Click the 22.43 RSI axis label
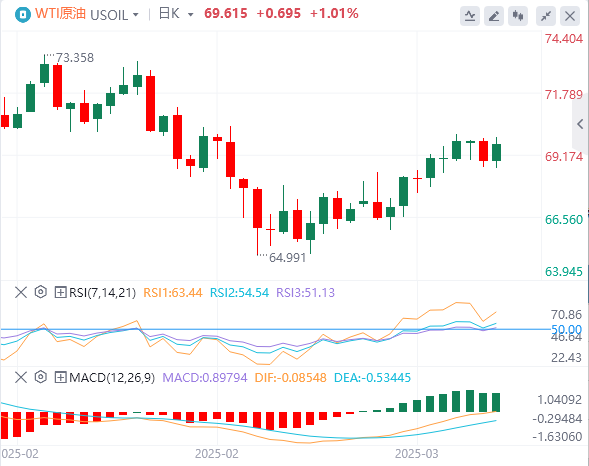589x466 pixels. [566, 357]
